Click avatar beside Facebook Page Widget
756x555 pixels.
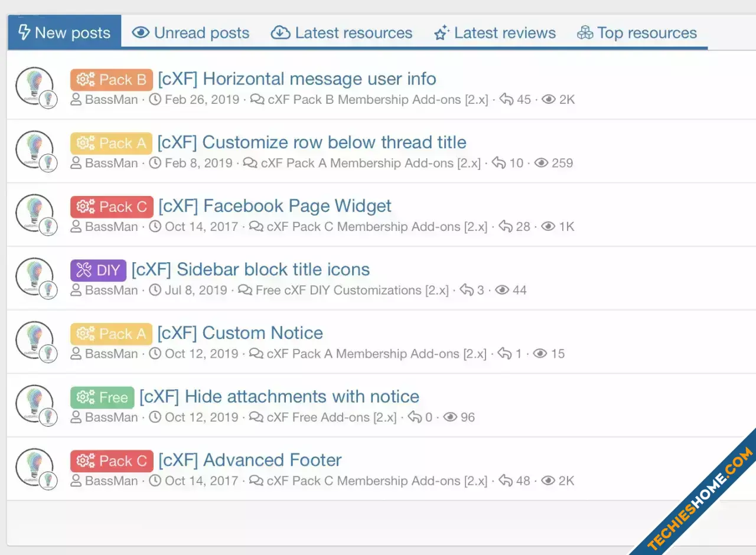pyautogui.click(x=34, y=213)
